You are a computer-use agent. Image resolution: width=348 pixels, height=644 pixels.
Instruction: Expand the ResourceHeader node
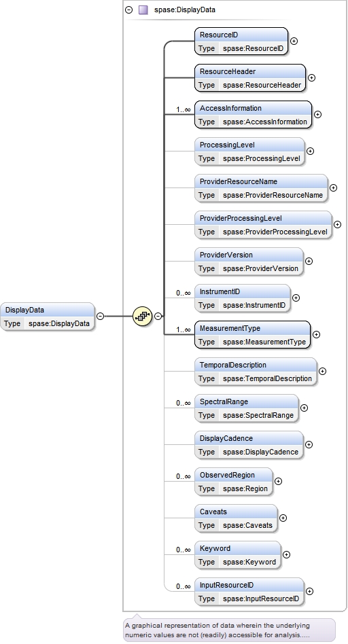click(311, 77)
